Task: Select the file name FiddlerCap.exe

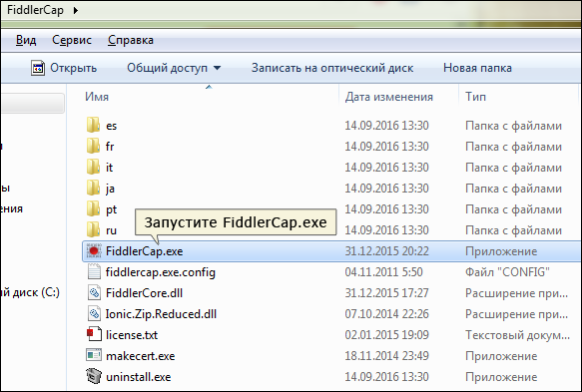Action: 145,251
